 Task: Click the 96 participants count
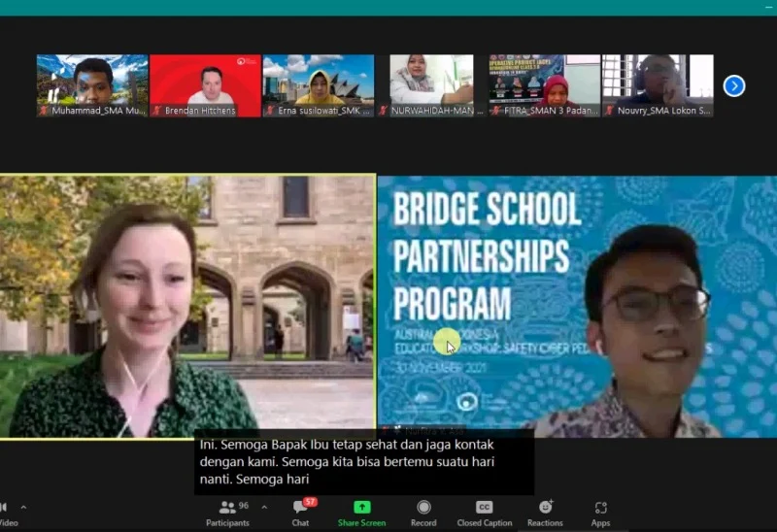pos(244,506)
